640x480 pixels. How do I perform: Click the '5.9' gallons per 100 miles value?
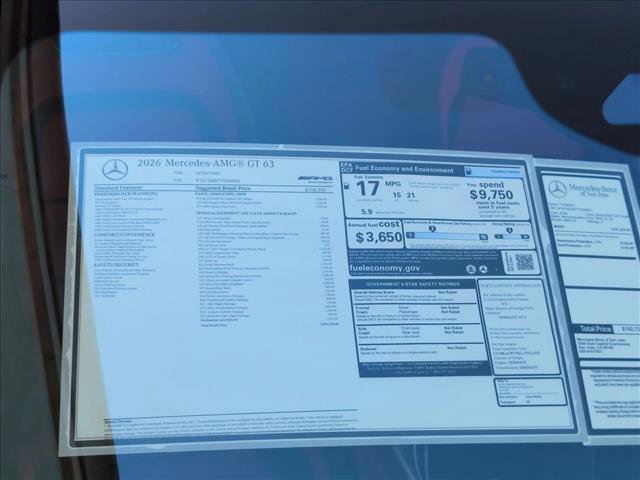point(367,212)
